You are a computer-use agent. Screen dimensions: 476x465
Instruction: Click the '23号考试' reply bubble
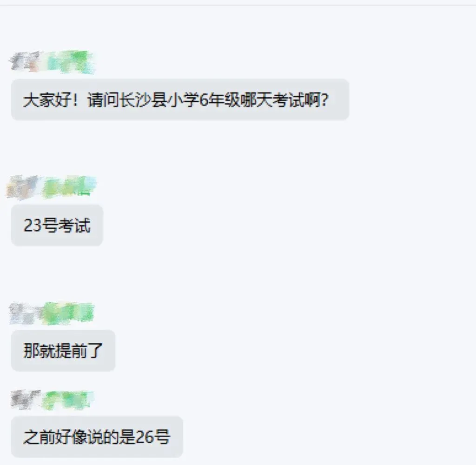tap(57, 225)
